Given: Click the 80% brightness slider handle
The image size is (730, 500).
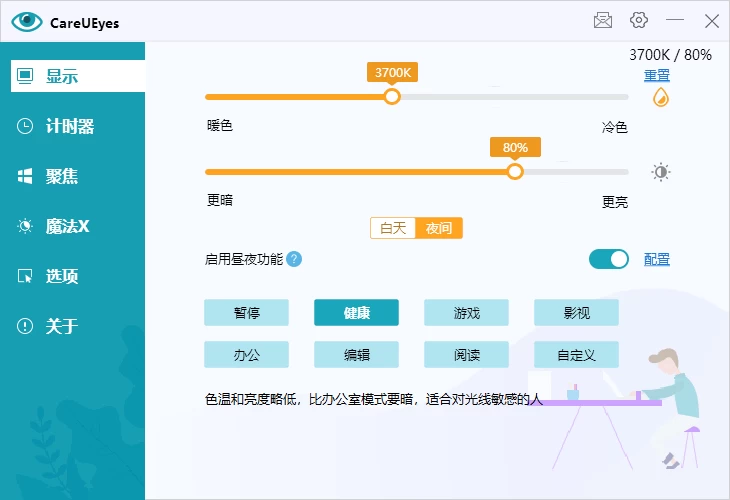Looking at the screenshot, I should (x=515, y=171).
